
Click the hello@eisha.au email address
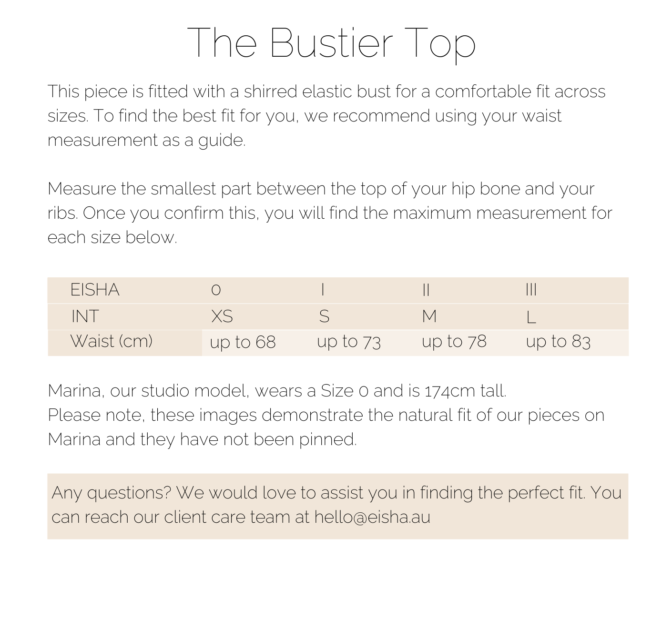pos(372,517)
